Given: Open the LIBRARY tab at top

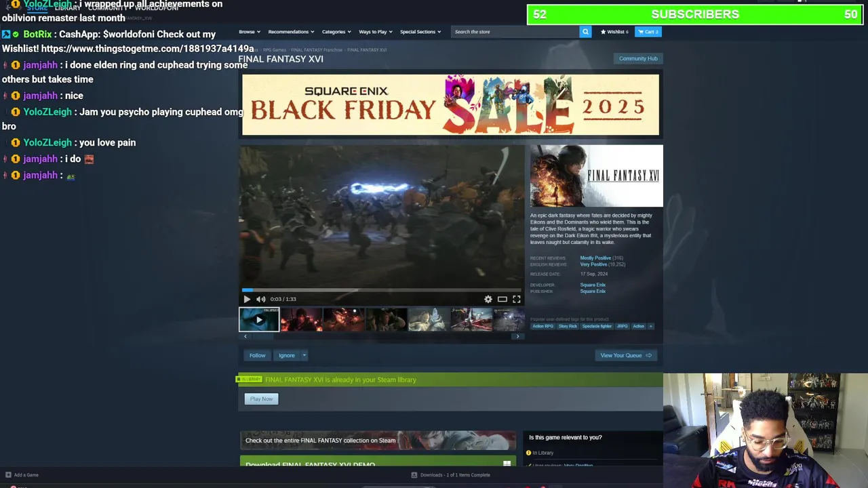Looking at the screenshot, I should (68, 8).
